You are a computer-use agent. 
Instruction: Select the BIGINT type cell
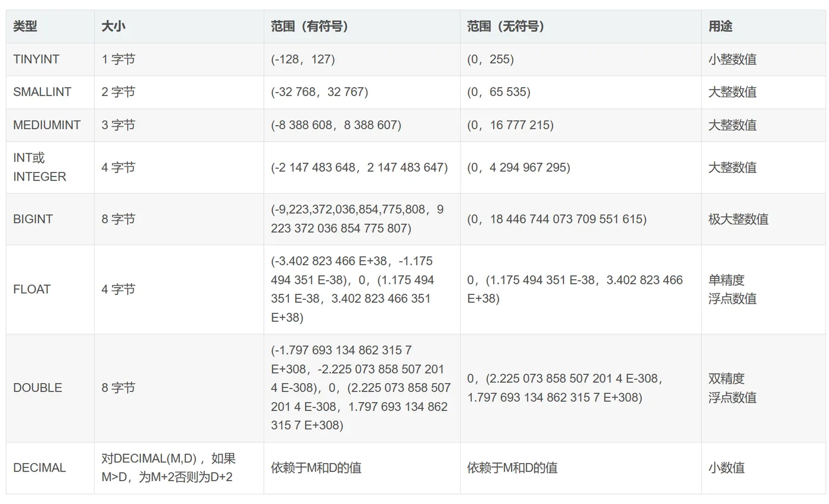pyautogui.click(x=33, y=219)
